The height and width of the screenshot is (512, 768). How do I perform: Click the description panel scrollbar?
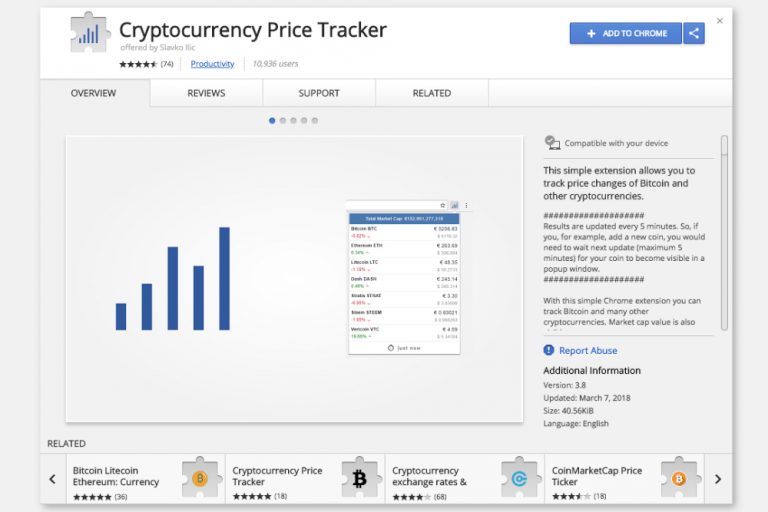coord(724,233)
